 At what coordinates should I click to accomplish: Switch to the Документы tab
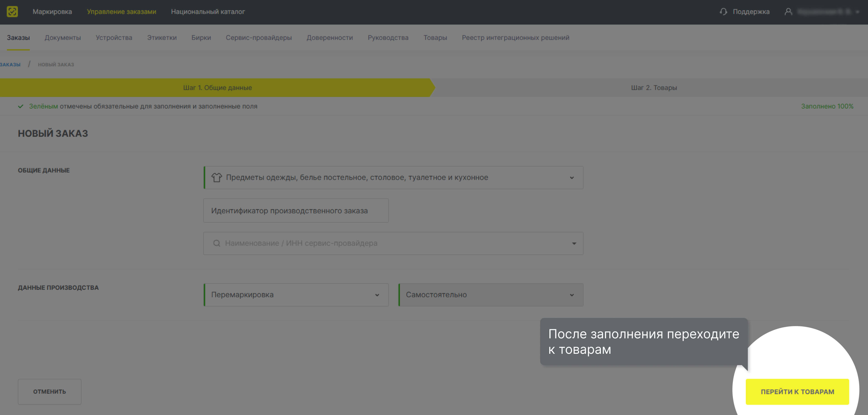(x=63, y=37)
